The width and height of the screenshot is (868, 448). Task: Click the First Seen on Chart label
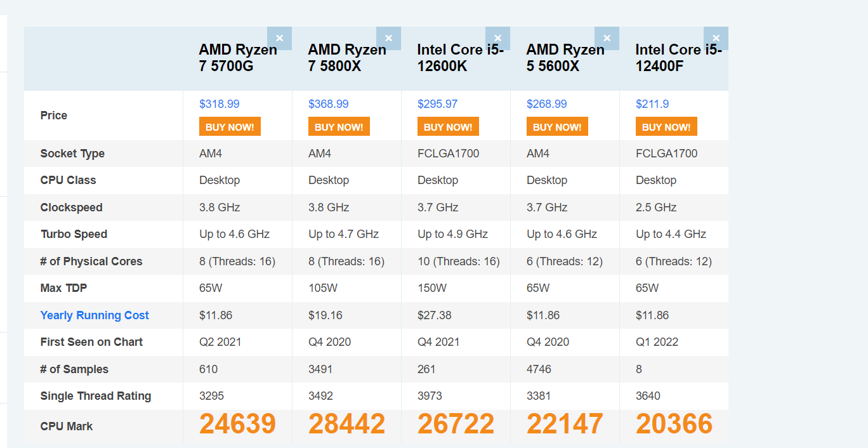tap(91, 342)
